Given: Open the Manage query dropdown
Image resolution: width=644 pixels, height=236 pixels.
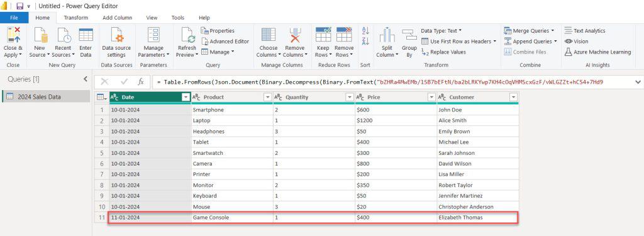Looking at the screenshot, I should click(x=218, y=52).
